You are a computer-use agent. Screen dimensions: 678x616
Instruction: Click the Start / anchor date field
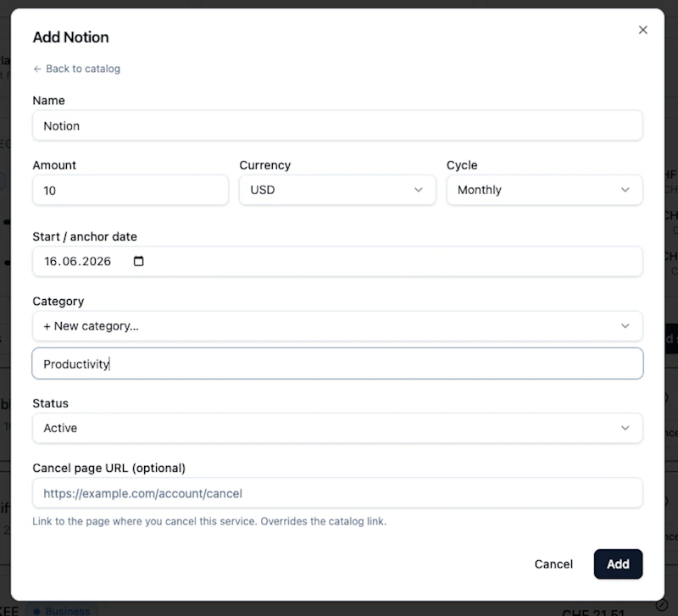337,261
